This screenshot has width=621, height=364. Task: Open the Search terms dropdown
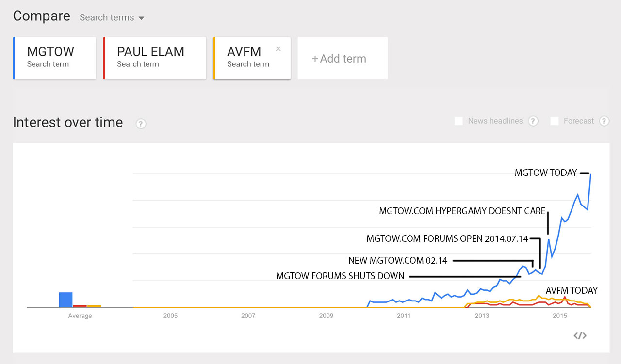(112, 18)
